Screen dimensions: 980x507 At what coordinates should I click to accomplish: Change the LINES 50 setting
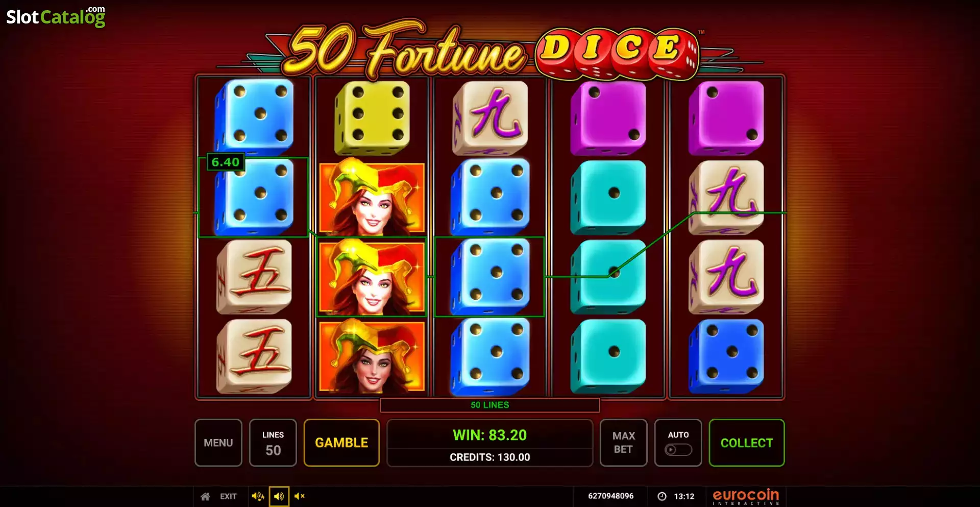coord(273,443)
